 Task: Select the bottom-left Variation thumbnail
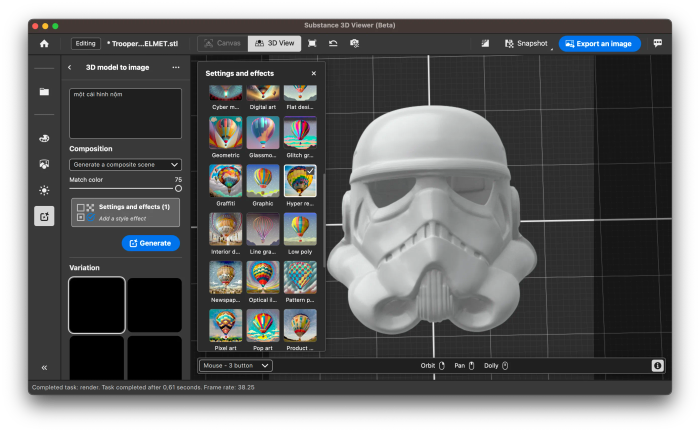pos(97,358)
